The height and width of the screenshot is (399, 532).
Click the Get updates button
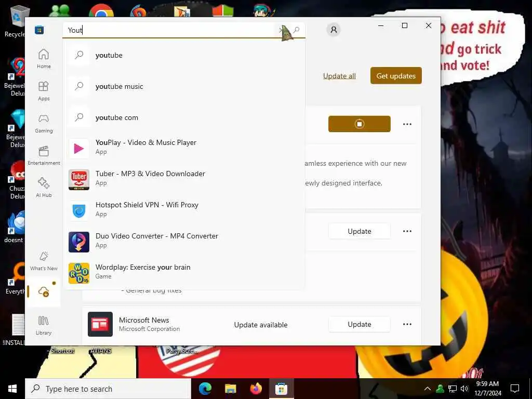click(396, 76)
